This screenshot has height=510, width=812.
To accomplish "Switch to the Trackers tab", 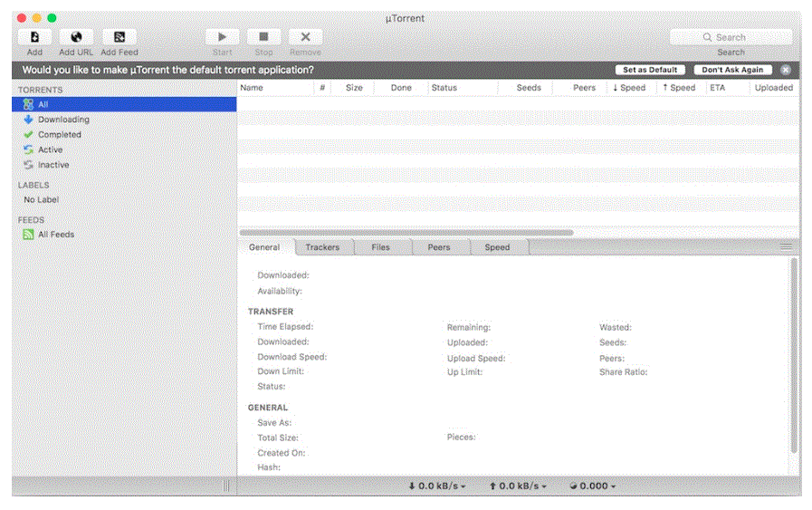I will [322, 247].
